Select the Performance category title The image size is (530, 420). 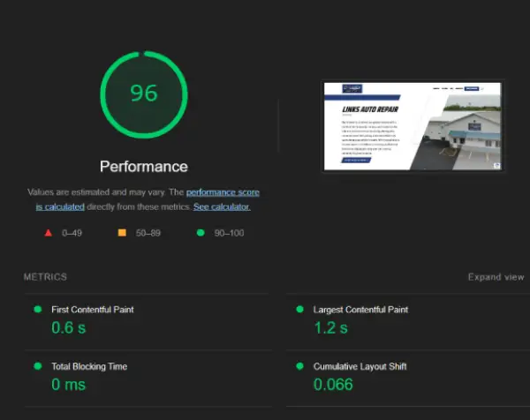click(x=143, y=166)
